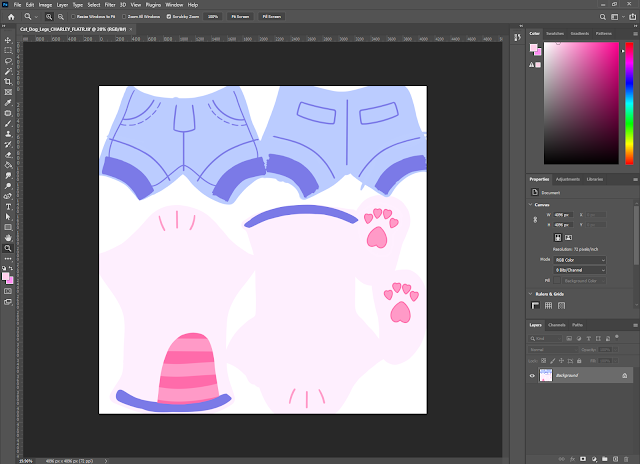
Task: Click the 100% zoom button
Action: click(213, 17)
